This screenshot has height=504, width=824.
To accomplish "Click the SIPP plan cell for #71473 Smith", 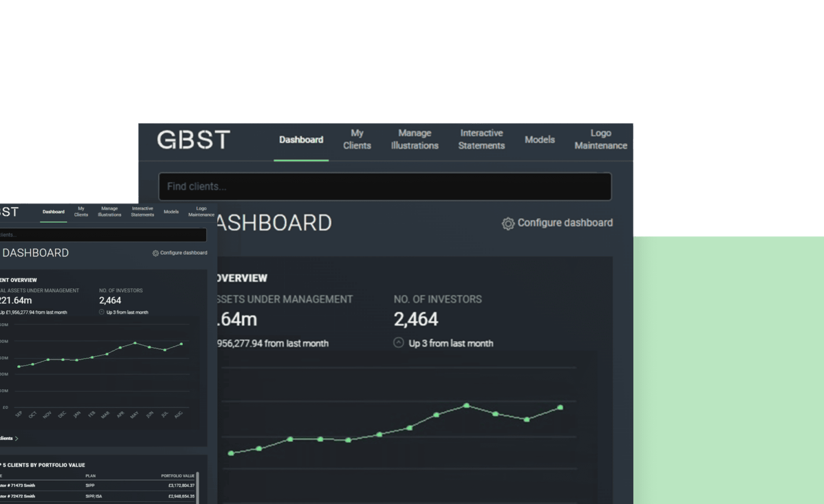I will [x=90, y=486].
